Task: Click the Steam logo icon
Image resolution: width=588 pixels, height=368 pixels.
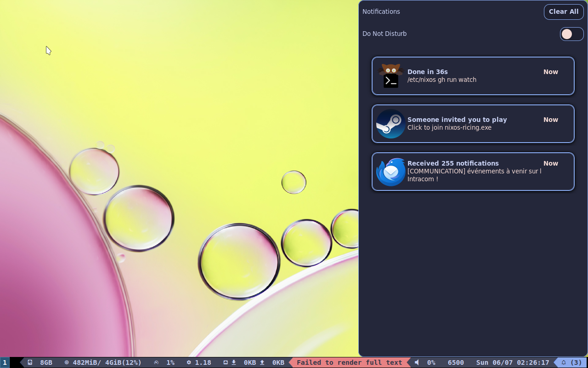Action: point(390,124)
